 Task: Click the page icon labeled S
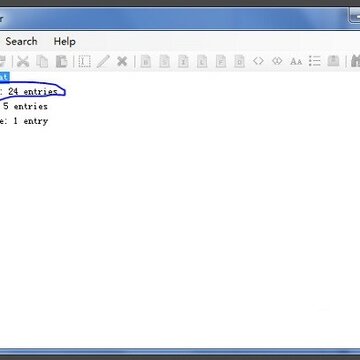tap(164, 61)
